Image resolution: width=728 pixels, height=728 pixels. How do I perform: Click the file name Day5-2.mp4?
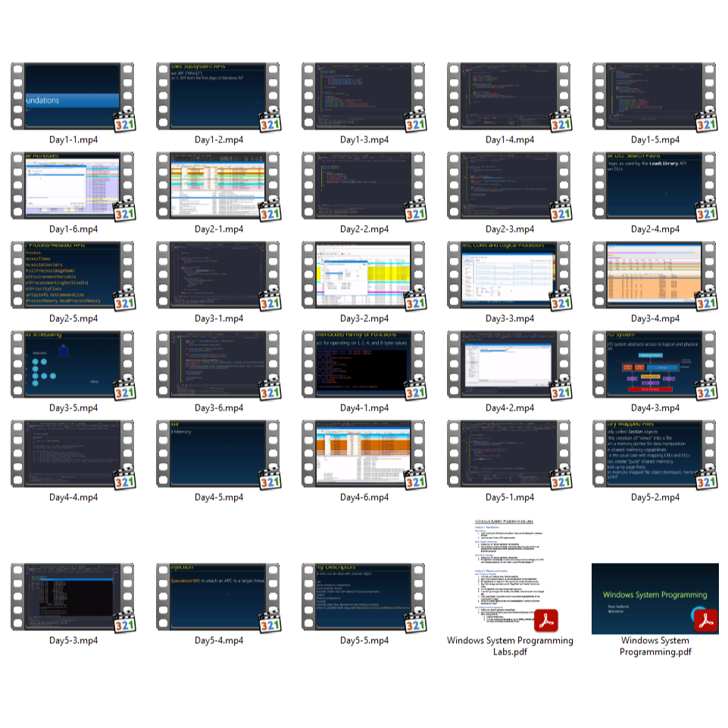coord(655,497)
